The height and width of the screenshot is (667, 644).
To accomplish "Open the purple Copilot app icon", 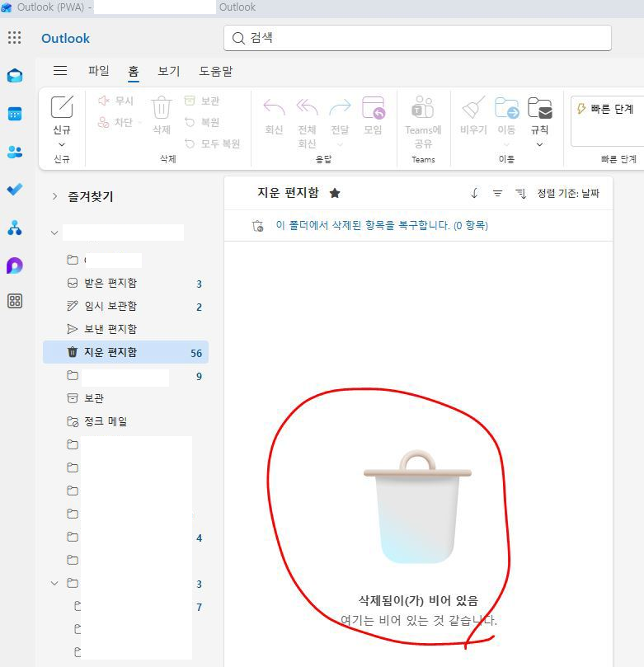I will 15,265.
